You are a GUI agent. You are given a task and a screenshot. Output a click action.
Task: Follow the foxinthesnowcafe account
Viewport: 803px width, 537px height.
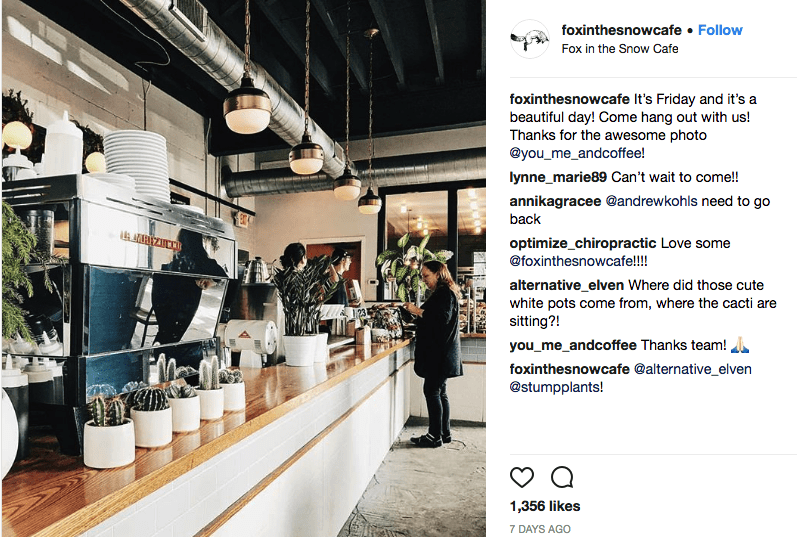(x=720, y=30)
